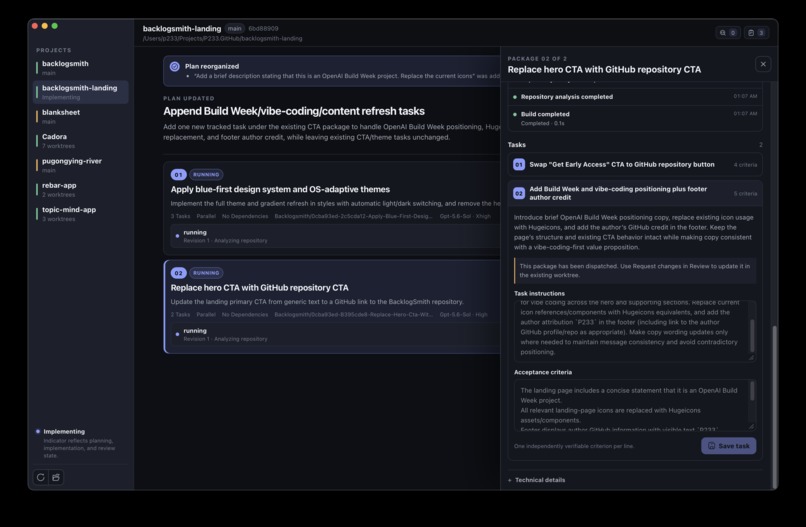Image resolution: width=806 pixels, height=527 pixels.
Task: Click the Task instructions inner scrollbar
Action: tap(752, 335)
